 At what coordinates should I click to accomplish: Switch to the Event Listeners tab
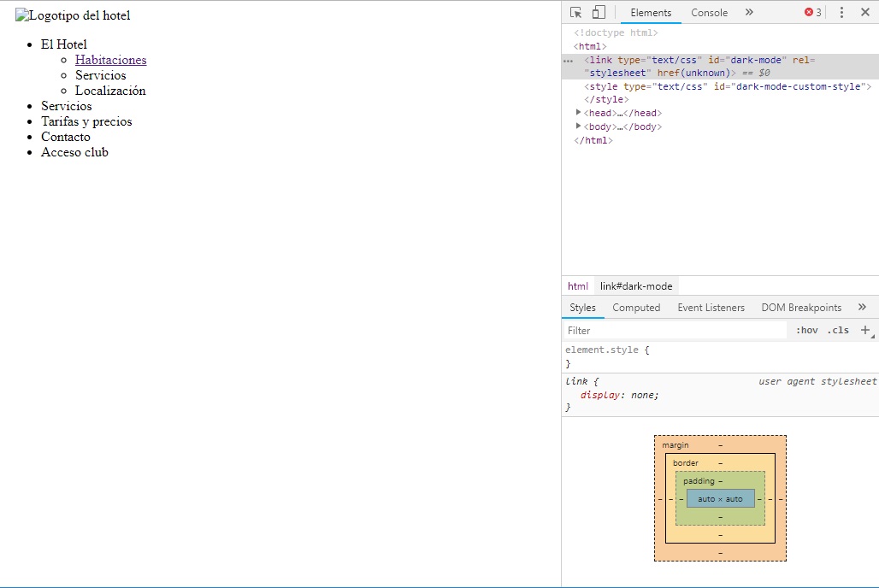point(711,308)
